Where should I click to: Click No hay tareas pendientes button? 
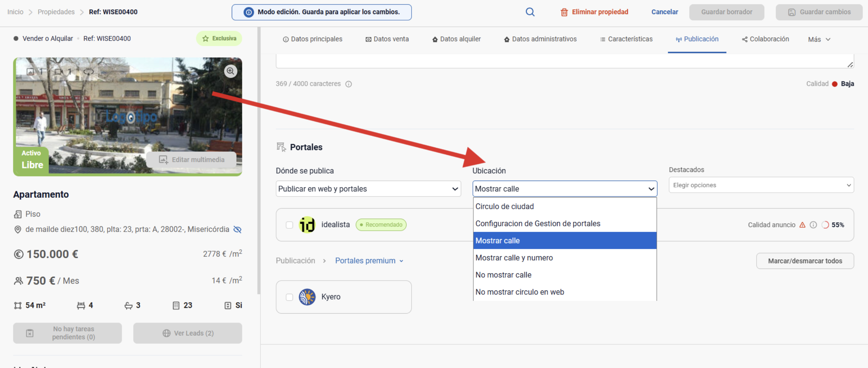[68, 333]
